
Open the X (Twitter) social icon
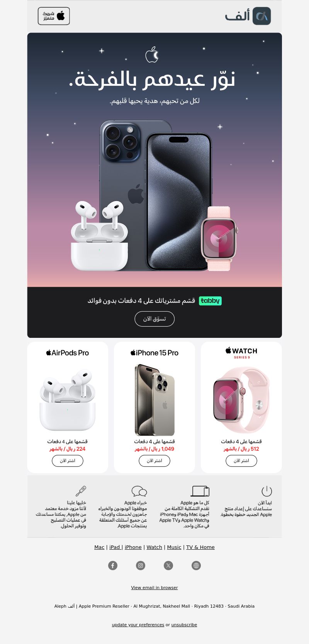point(168,566)
